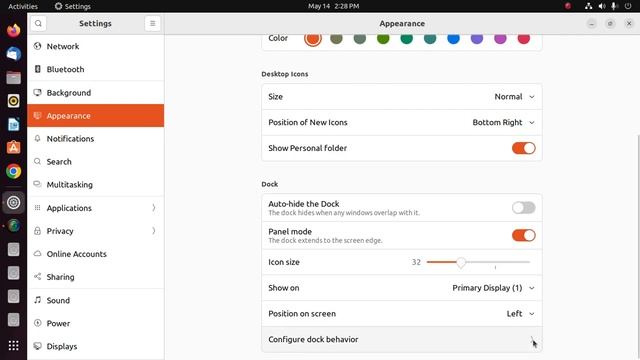640x360 pixels.
Task: Open the Files manager dock icon
Action: 13,77
